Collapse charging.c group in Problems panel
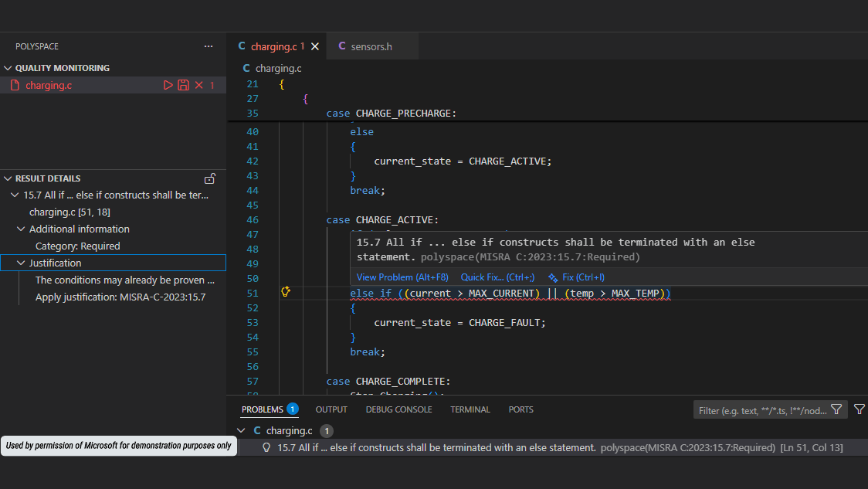 point(241,430)
